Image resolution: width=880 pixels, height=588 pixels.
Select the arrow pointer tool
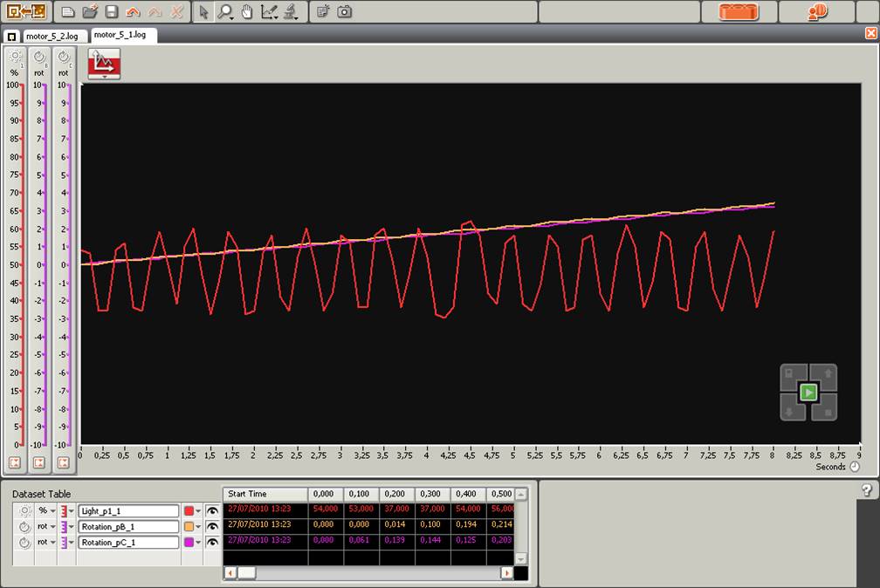(203, 12)
